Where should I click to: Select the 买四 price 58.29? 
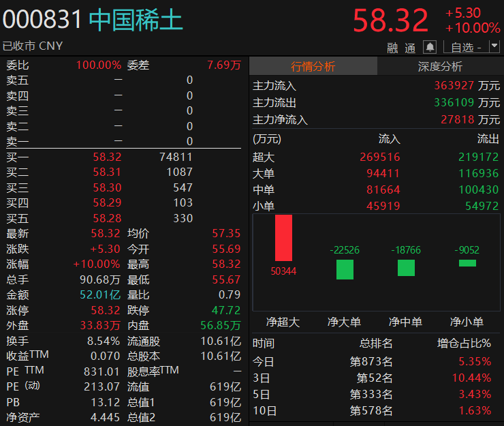pyautogui.click(x=107, y=202)
